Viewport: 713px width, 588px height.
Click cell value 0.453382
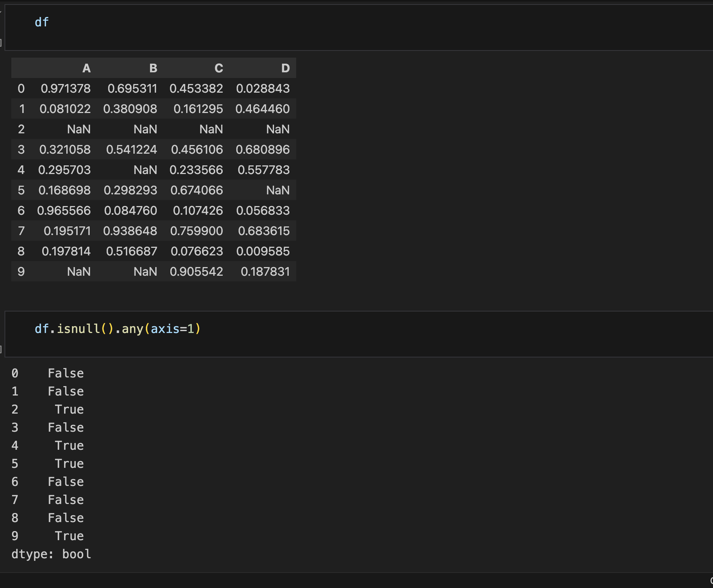click(196, 89)
